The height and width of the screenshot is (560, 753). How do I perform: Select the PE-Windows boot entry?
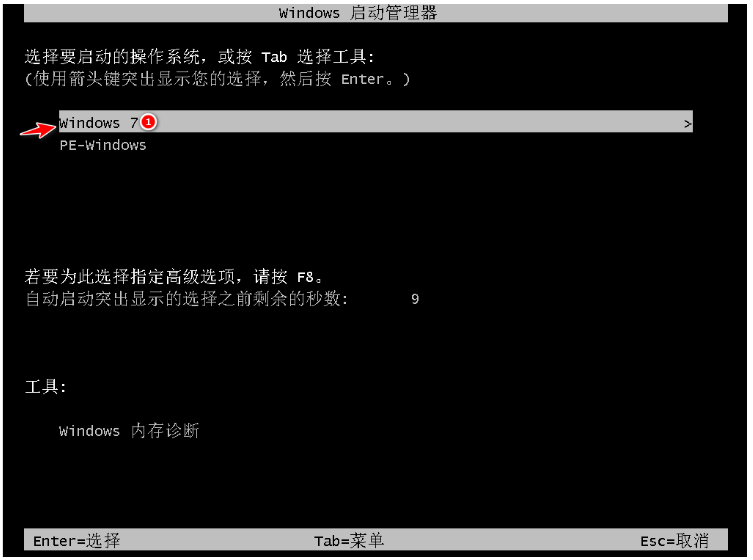coord(103,146)
